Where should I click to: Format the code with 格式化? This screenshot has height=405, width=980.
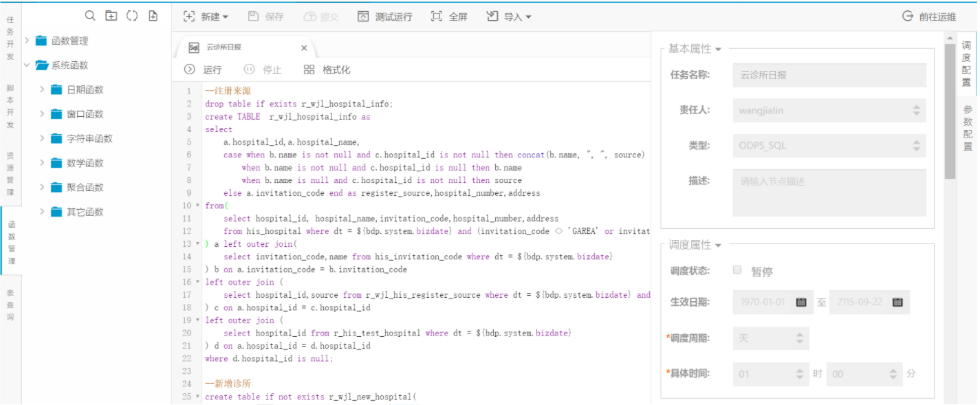click(327, 69)
